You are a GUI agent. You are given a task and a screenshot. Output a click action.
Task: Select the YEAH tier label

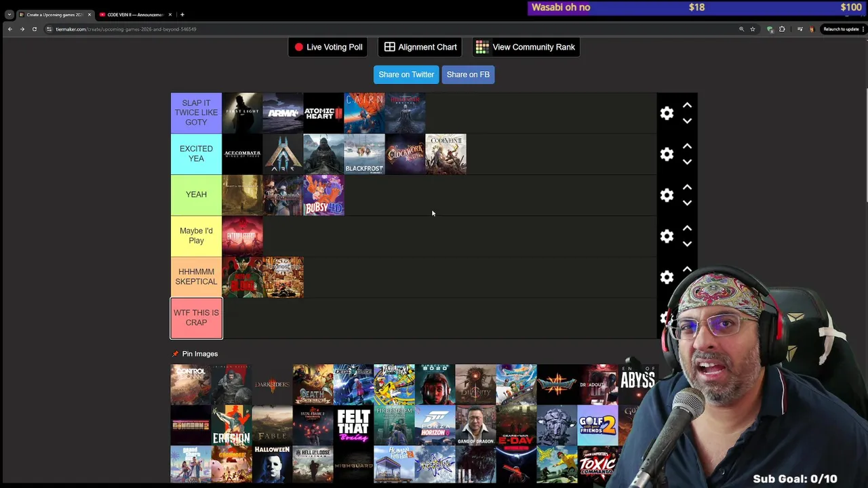196,195
